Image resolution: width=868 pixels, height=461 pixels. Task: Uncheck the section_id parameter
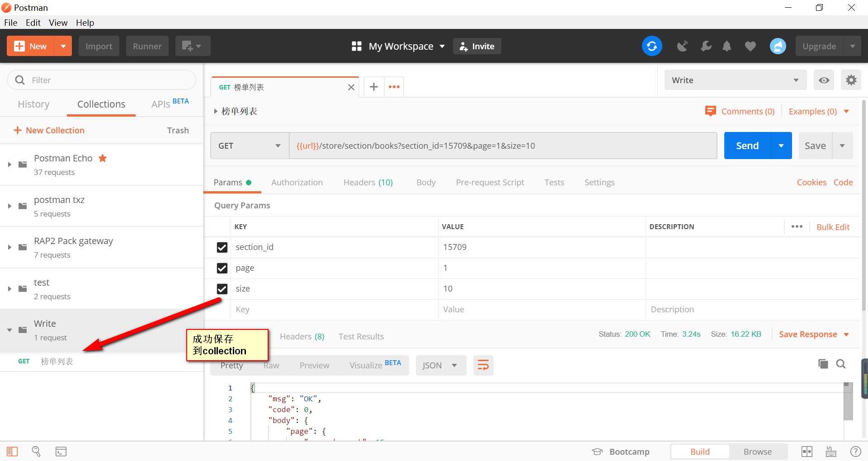tap(222, 247)
